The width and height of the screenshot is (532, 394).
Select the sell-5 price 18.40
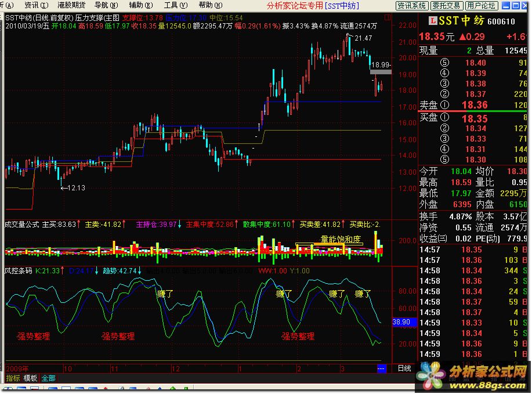(476, 63)
